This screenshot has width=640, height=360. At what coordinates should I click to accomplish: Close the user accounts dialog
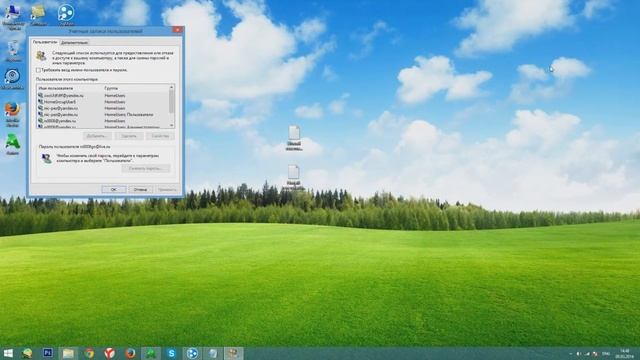[177, 30]
